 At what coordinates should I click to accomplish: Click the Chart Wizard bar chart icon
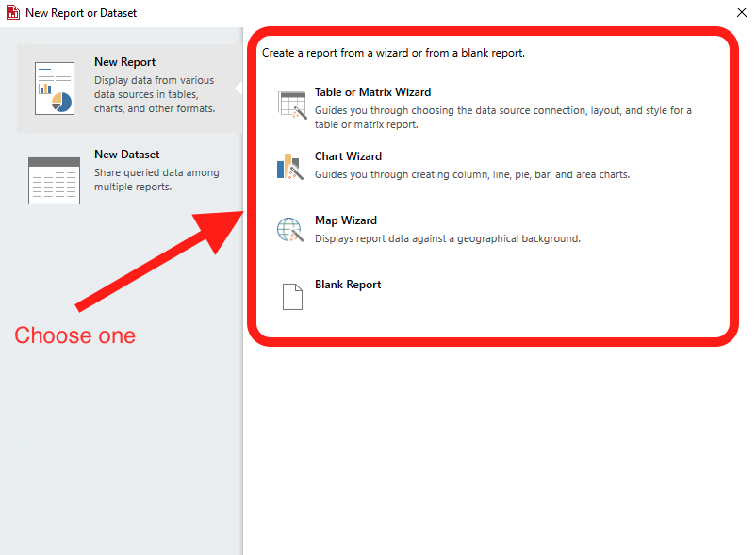click(x=289, y=166)
